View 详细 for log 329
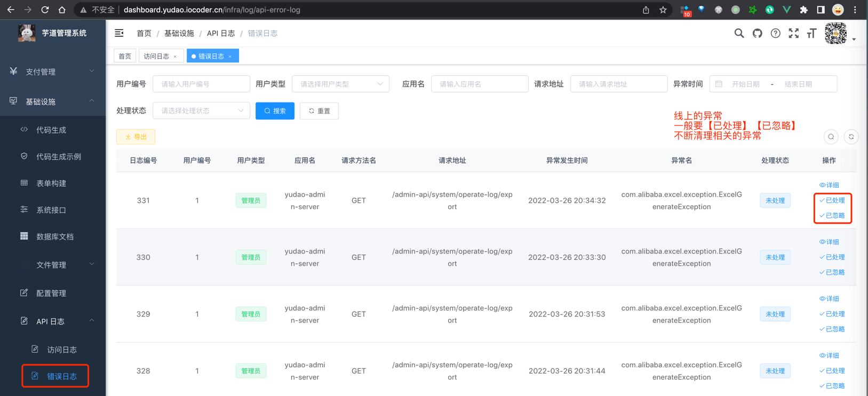 [829, 299]
